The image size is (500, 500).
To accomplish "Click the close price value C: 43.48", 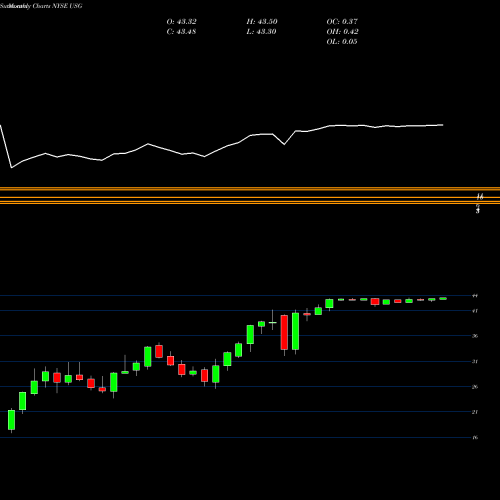I will (x=181, y=32).
